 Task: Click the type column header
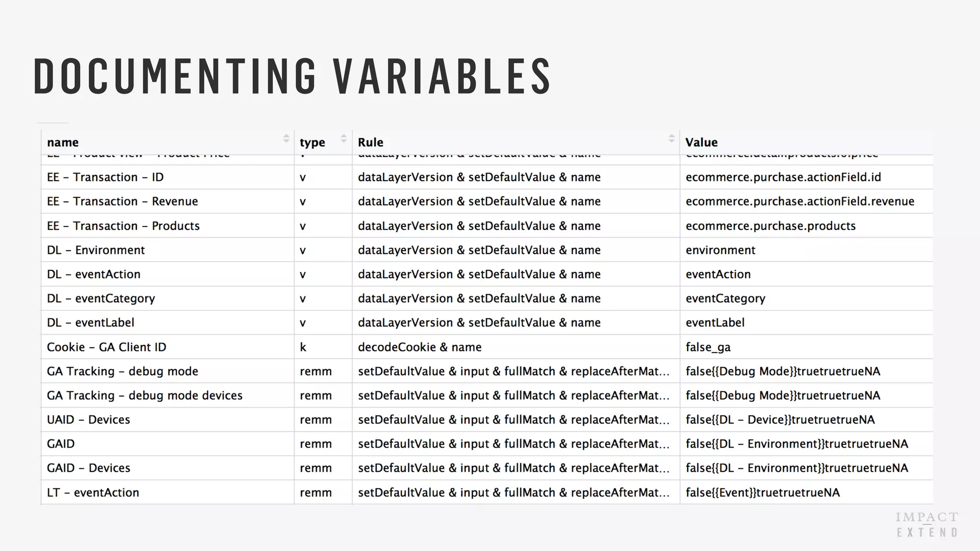(323, 142)
